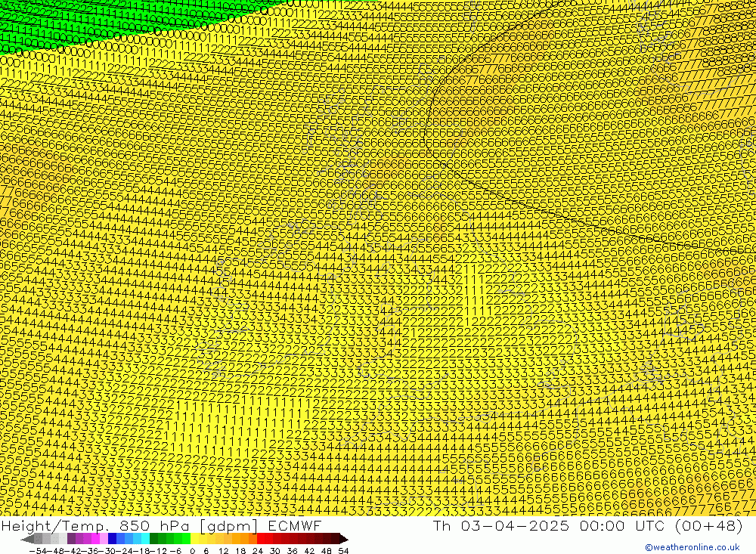Open the weatheronline.co.uk copyright link
This screenshot has height=554, width=756.
tap(692, 547)
